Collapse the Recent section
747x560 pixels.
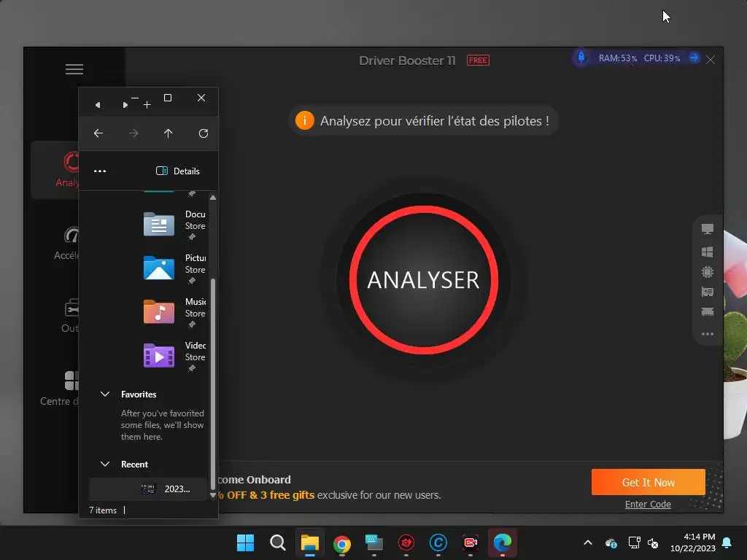pos(105,464)
